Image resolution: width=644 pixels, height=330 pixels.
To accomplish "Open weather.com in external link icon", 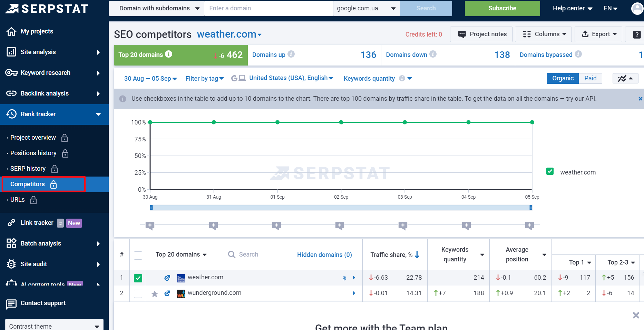I will point(167,278).
